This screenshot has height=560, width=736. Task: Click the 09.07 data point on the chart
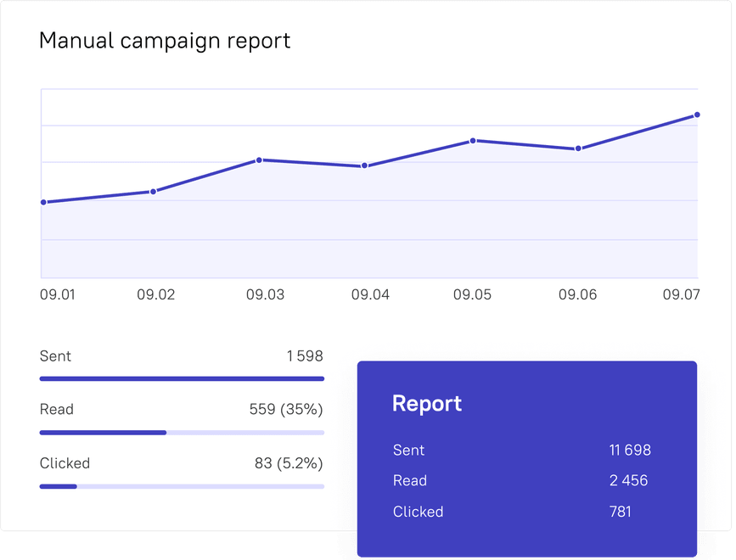click(697, 115)
